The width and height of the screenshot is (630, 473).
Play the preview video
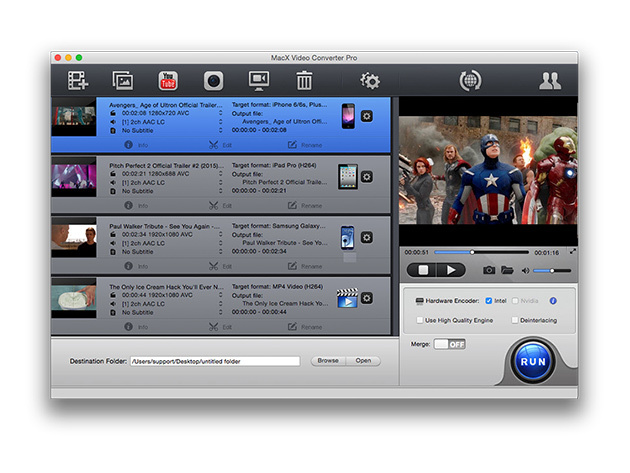451,270
